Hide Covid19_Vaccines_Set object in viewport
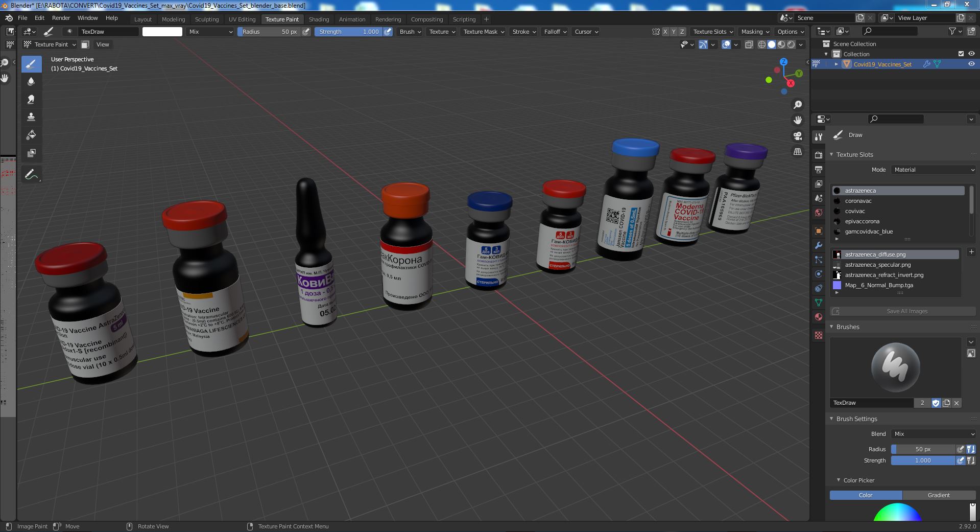 [x=971, y=64]
